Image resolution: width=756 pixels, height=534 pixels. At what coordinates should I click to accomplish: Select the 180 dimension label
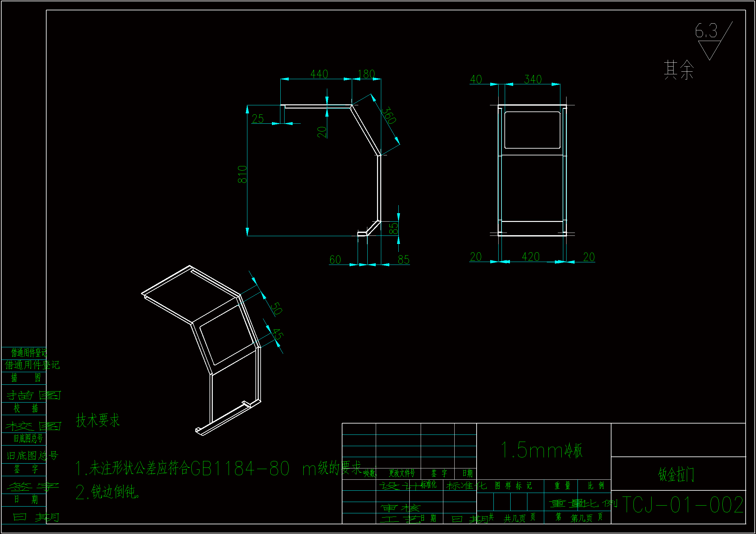tap(366, 74)
